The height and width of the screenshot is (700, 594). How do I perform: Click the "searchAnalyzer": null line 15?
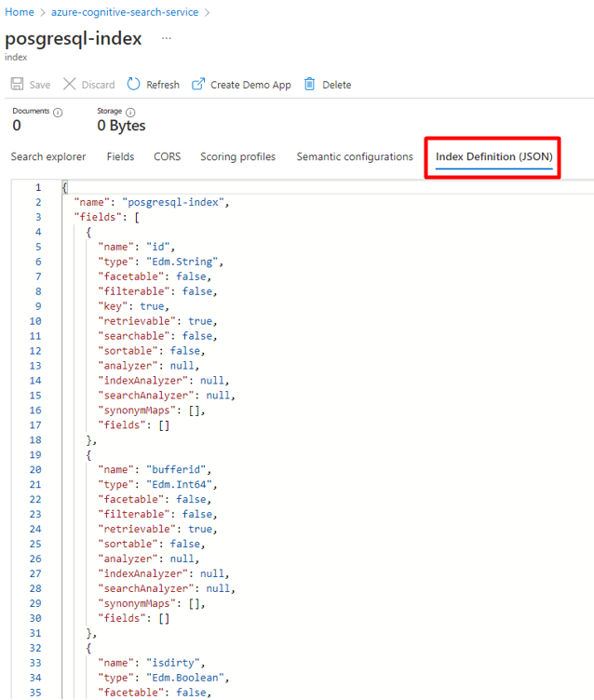[x=166, y=395]
